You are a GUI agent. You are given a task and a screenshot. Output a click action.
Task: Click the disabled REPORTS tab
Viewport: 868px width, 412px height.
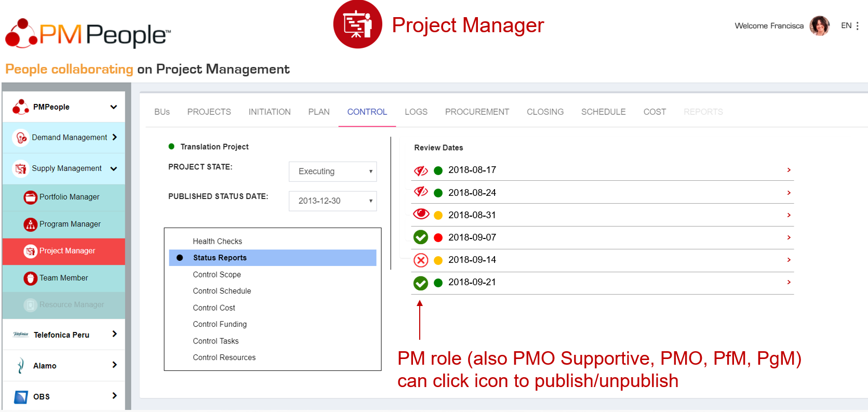pos(703,112)
